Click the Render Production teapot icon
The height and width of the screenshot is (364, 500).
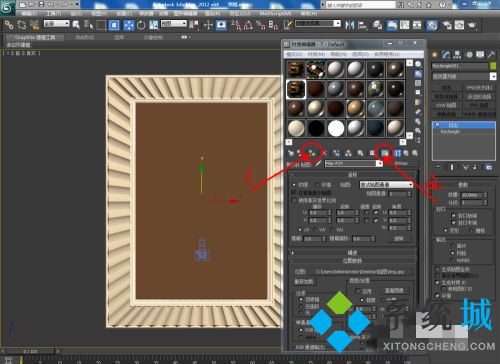pyautogui.click(x=472, y=25)
